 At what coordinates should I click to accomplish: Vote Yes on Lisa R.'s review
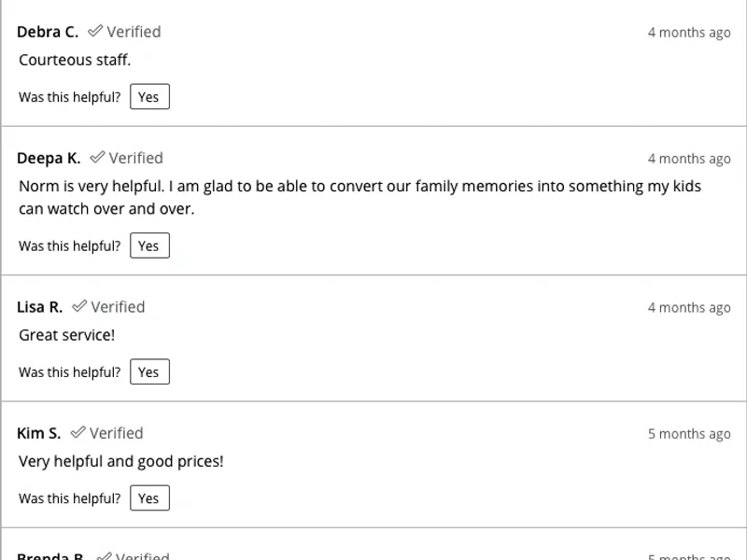(x=149, y=372)
